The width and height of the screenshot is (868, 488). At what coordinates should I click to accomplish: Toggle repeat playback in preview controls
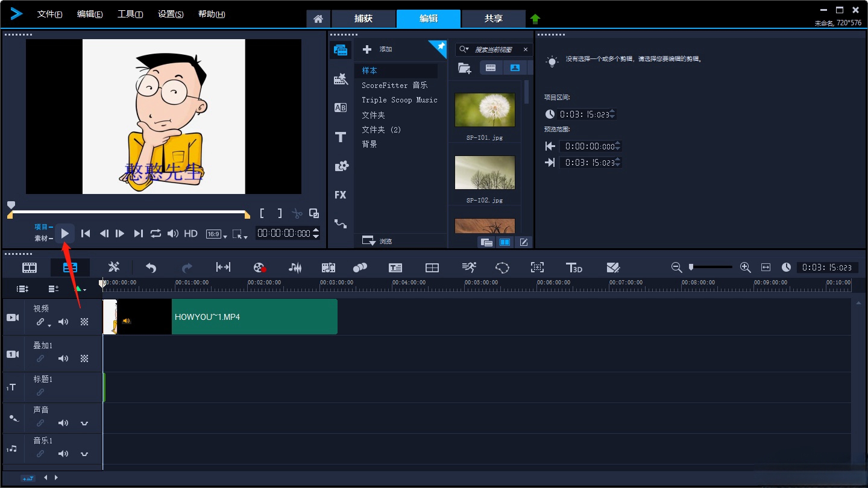(156, 234)
